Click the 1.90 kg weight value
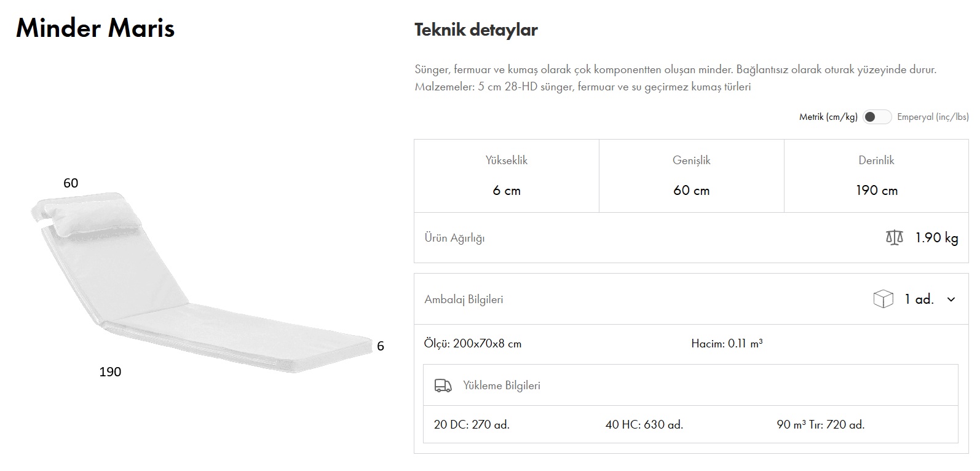This screenshot has width=980, height=471. tap(936, 237)
